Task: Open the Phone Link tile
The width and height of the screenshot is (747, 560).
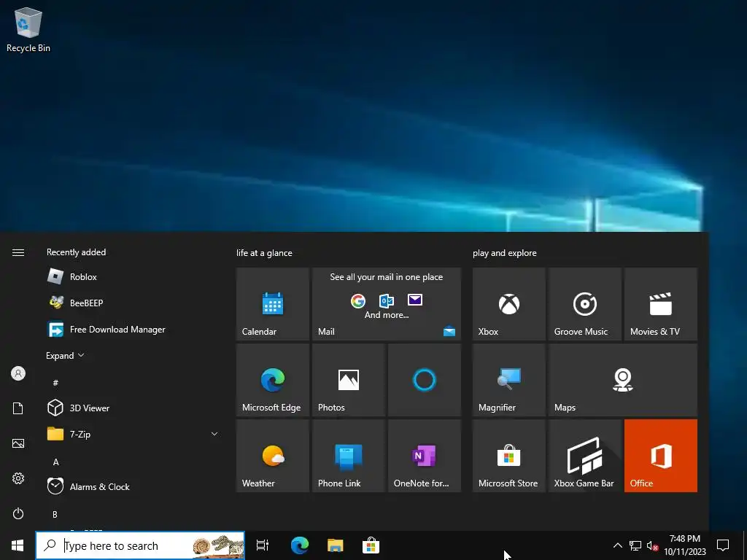Action: coord(348,456)
